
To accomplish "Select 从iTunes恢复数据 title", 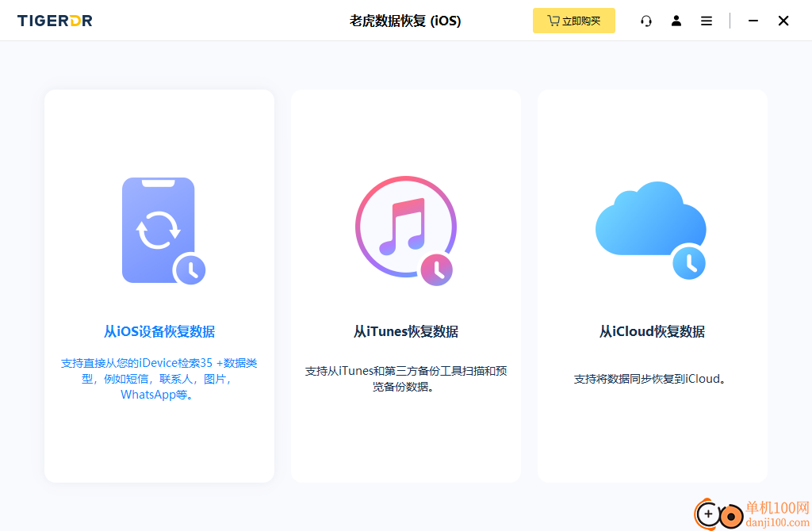I will (405, 331).
